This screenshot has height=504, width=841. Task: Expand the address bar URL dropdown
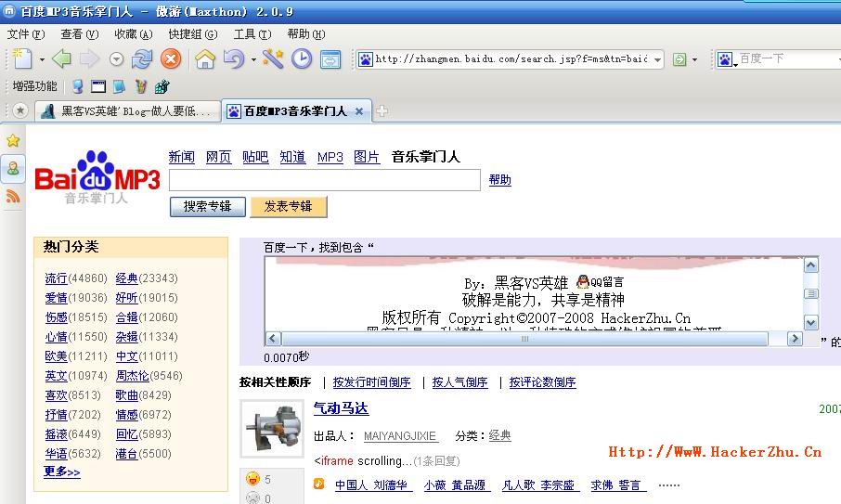point(657,59)
